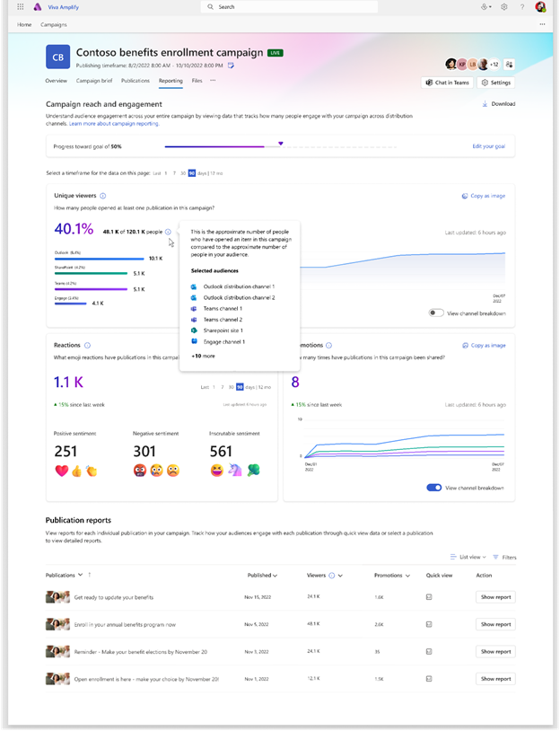Click the unicorn reaction emoji
The width and height of the screenshot is (560, 731).
(x=235, y=470)
